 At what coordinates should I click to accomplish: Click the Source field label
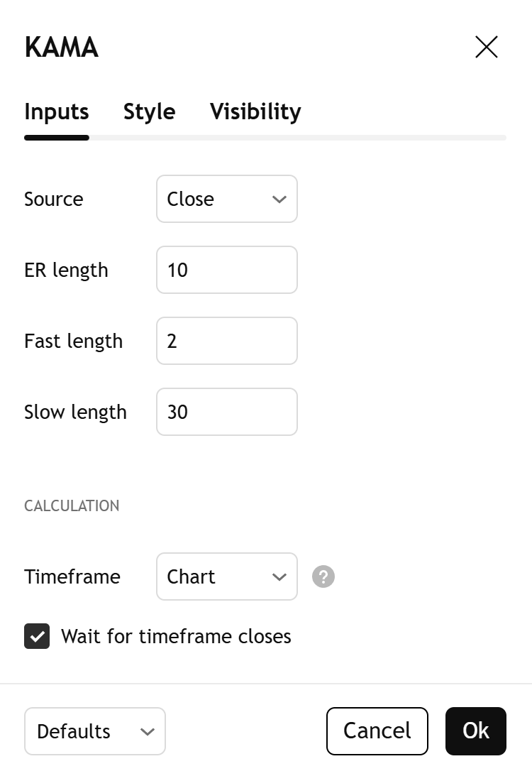[x=54, y=199]
